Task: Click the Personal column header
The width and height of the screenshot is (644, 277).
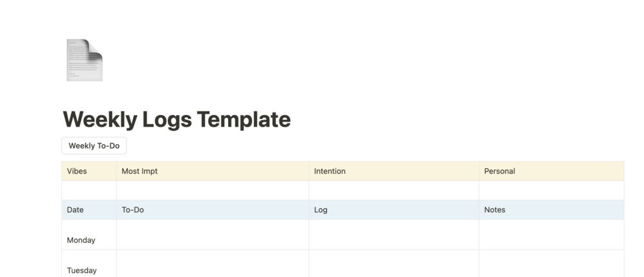Action: 551,171
